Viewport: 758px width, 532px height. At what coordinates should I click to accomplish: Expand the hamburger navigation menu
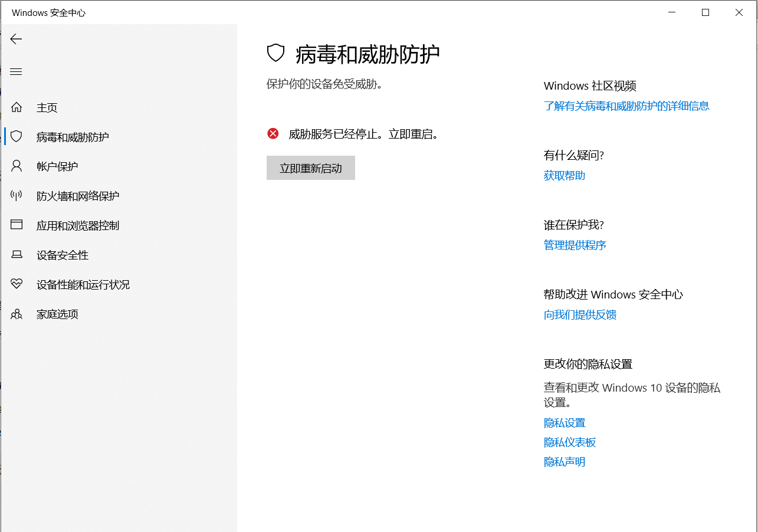tap(16, 71)
